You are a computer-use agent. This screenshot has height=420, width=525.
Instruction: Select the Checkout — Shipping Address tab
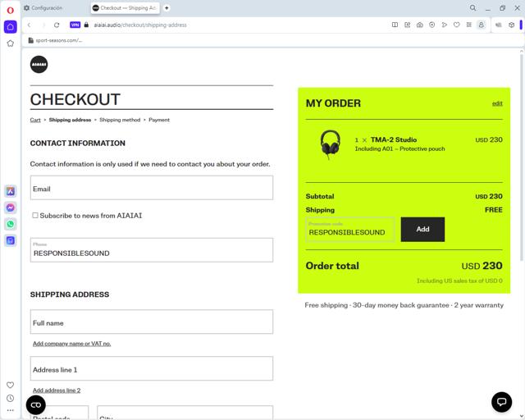[x=125, y=7]
